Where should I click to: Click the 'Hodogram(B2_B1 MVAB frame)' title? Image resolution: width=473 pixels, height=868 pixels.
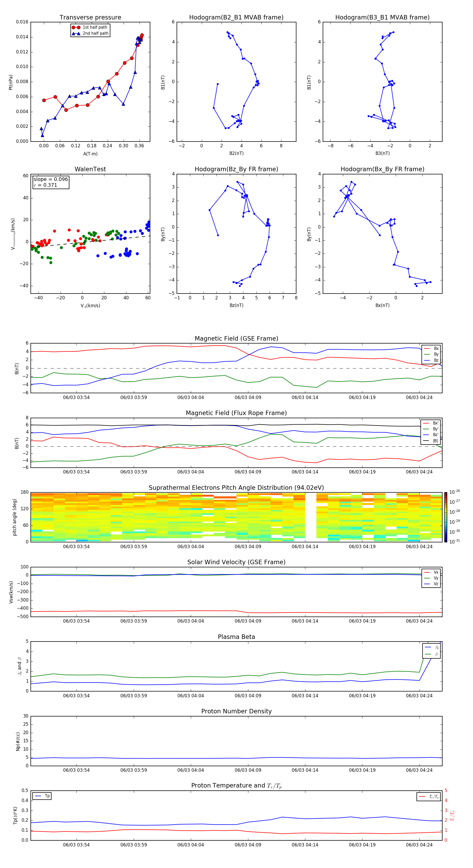click(236, 18)
